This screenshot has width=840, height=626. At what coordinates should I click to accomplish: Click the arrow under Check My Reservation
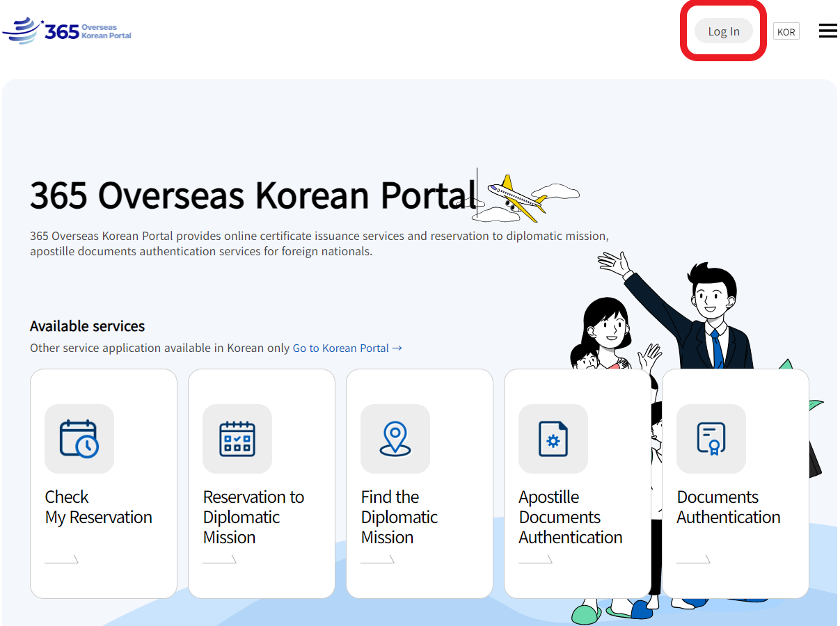pos(62,559)
